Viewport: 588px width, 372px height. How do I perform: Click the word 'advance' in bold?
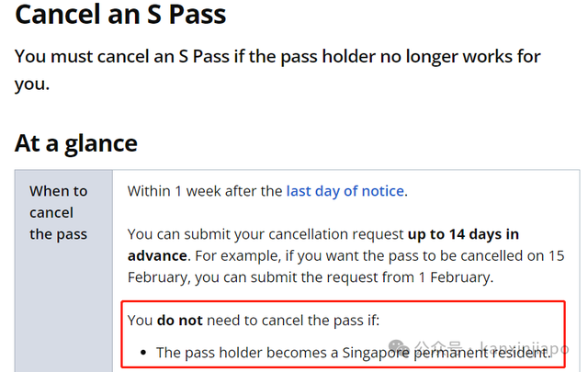click(157, 255)
